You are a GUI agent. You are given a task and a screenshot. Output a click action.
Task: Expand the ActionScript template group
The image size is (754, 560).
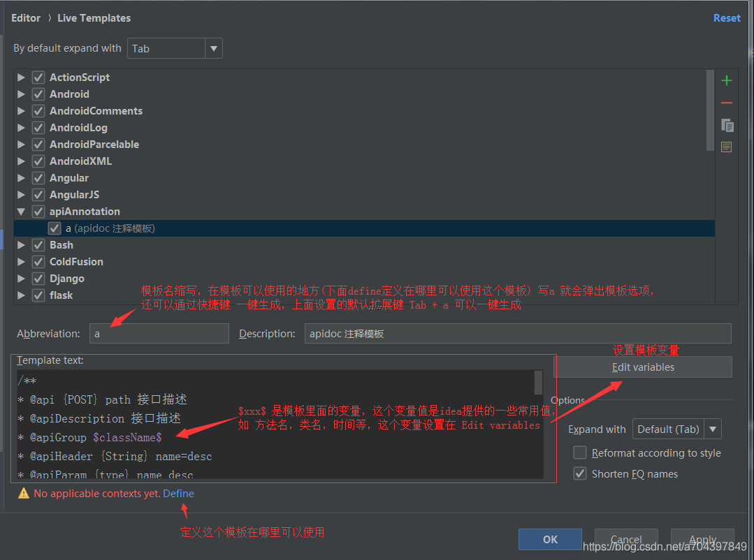21,78
